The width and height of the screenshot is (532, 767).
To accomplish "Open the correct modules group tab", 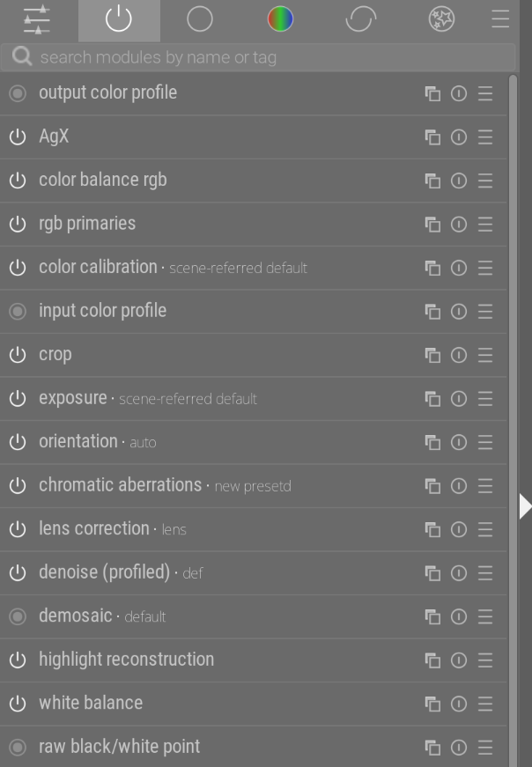I will 361,19.
